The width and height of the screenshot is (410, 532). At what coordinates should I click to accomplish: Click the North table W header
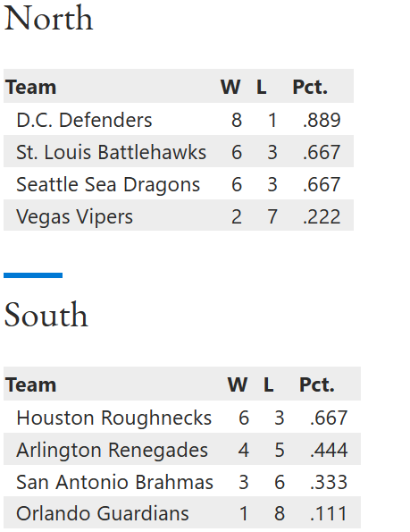230,88
